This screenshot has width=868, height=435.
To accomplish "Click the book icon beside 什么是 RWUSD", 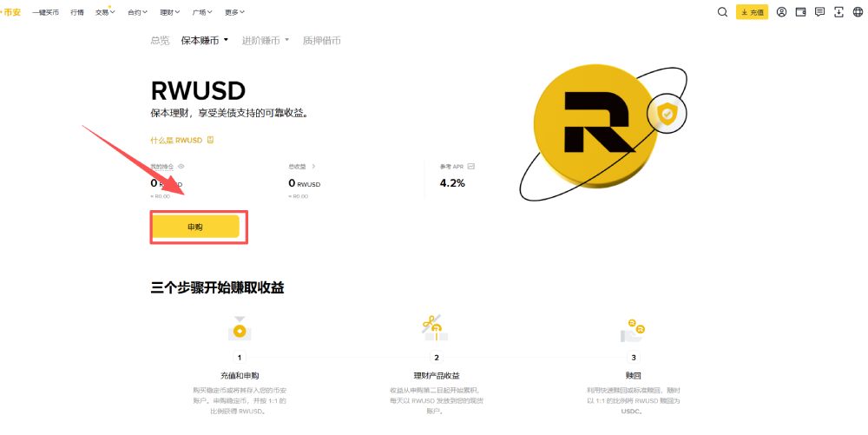I will (x=210, y=140).
